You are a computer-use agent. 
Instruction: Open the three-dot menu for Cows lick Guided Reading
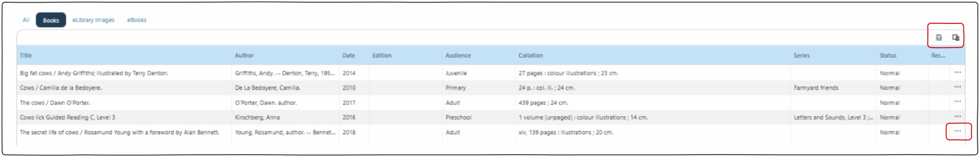click(x=957, y=117)
